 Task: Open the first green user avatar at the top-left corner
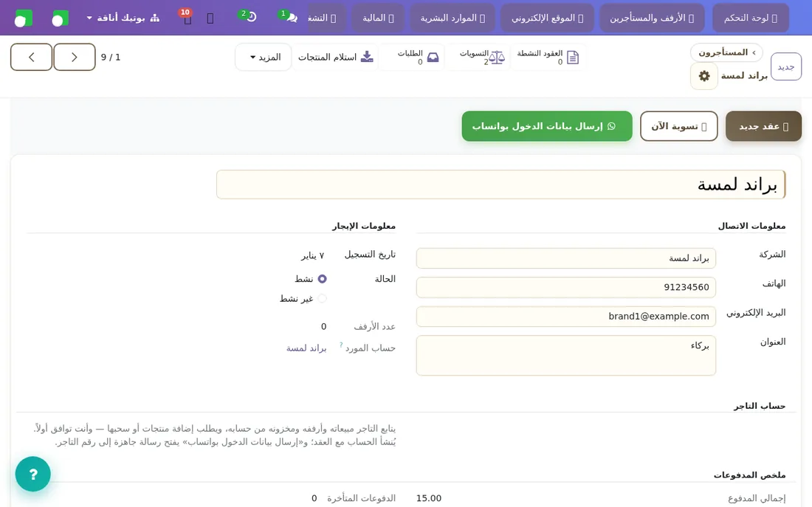[x=24, y=18]
